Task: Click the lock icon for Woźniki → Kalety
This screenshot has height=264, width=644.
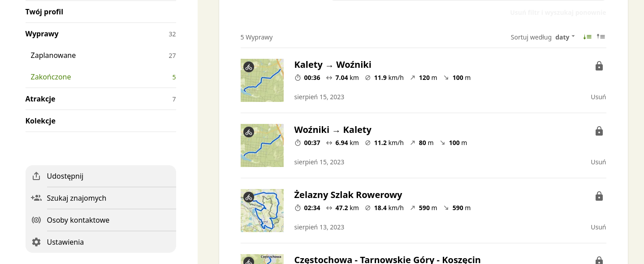Action: (x=599, y=131)
